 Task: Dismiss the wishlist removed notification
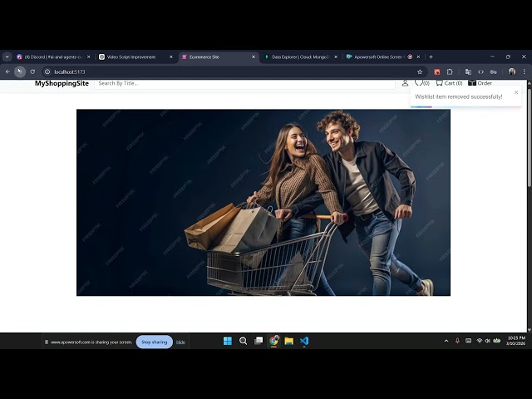[x=515, y=91]
